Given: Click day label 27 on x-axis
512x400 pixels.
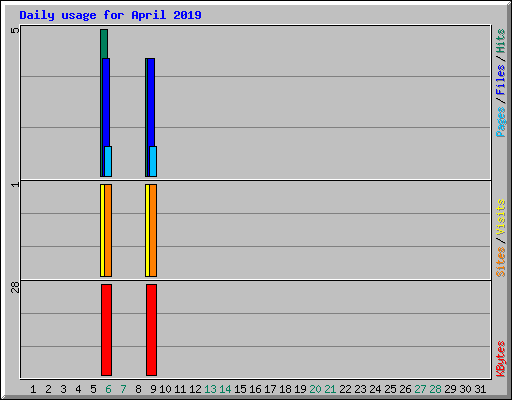Looking at the screenshot, I should [420, 389].
